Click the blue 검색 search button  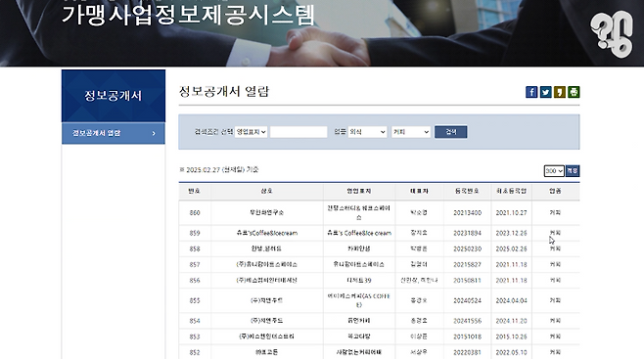[x=451, y=132]
